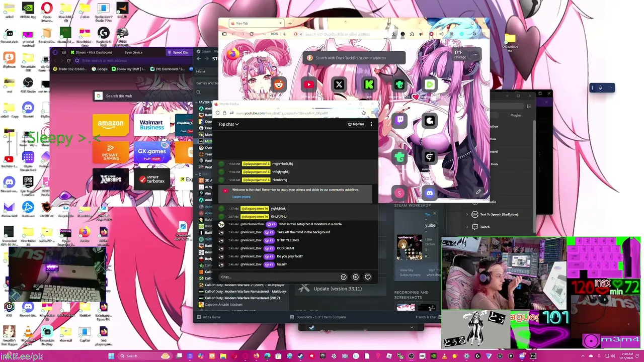Open the Kick shortcut tile in Firefox
The width and height of the screenshot is (644, 362).
pos(369,85)
